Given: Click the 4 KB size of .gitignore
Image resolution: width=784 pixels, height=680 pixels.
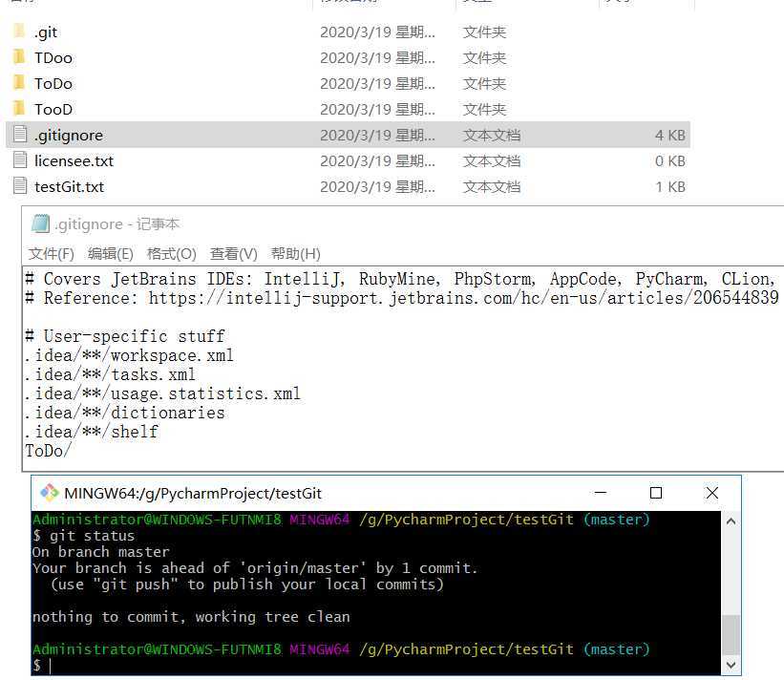Looking at the screenshot, I should point(670,135).
